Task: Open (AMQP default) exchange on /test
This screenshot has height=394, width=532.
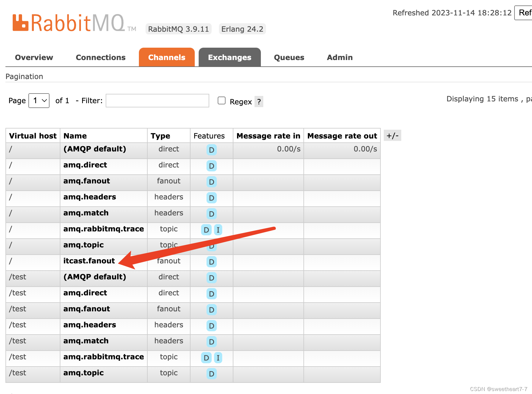Action: pos(95,277)
